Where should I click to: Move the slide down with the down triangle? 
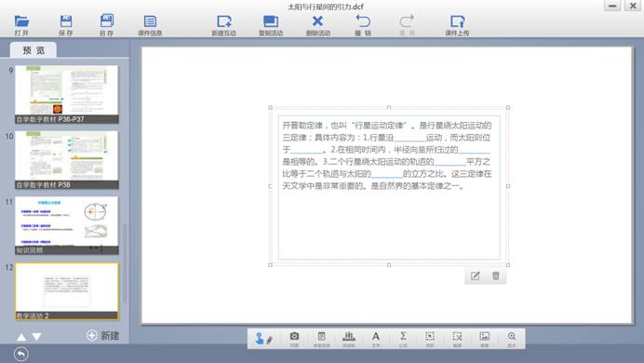37,337
